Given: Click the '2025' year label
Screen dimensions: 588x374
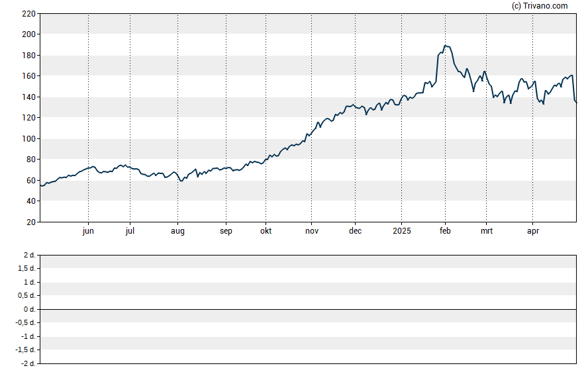Looking at the screenshot, I should pyautogui.click(x=402, y=231).
